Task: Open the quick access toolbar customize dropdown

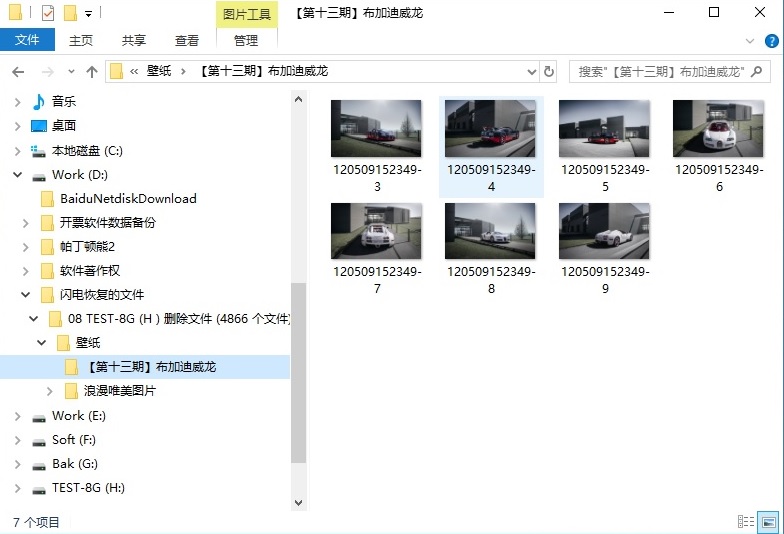Action: (88, 14)
